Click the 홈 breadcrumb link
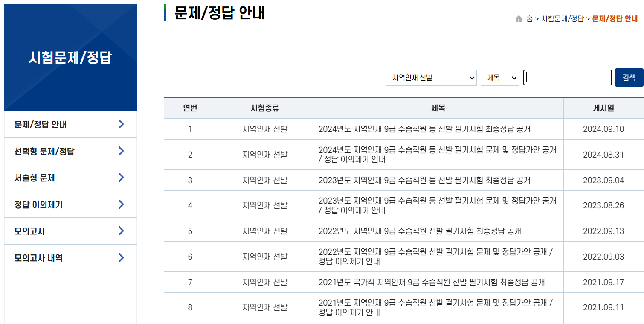This screenshot has height=324, width=644. point(529,19)
